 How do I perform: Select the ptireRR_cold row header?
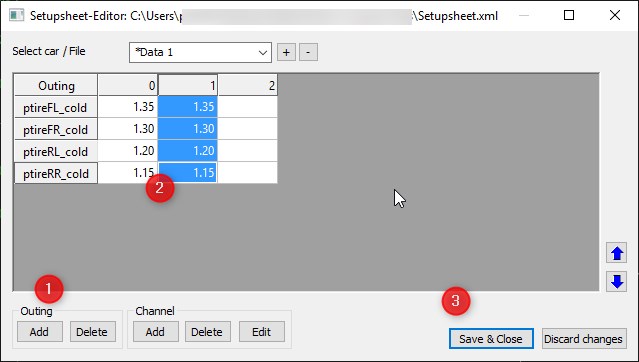click(55, 173)
